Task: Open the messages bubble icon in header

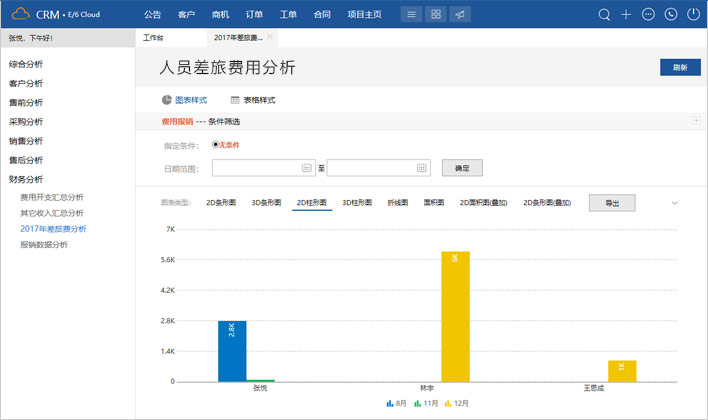Action: [x=648, y=15]
